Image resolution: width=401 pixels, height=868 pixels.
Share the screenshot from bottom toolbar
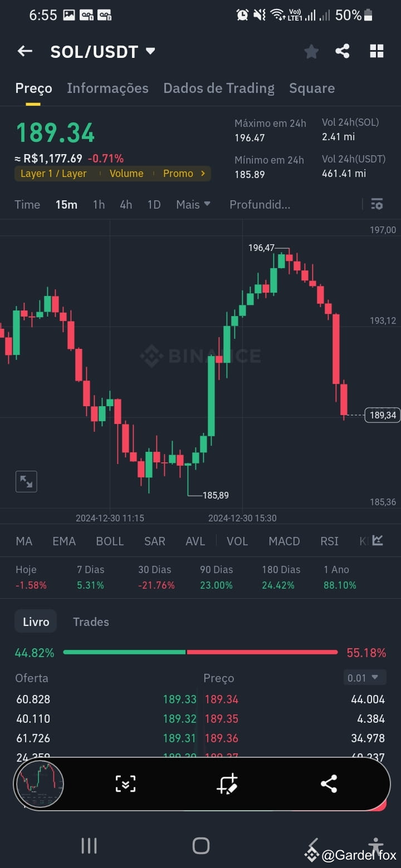pyautogui.click(x=329, y=784)
